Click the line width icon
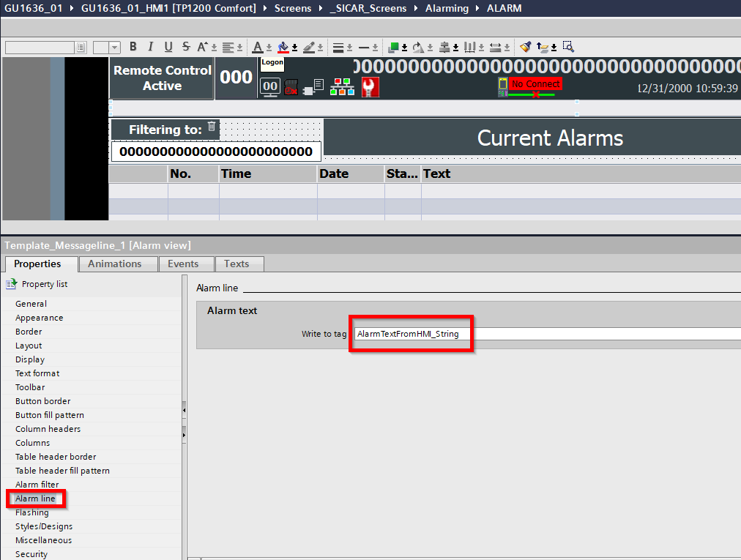Image resolution: width=741 pixels, height=560 pixels. tap(338, 48)
